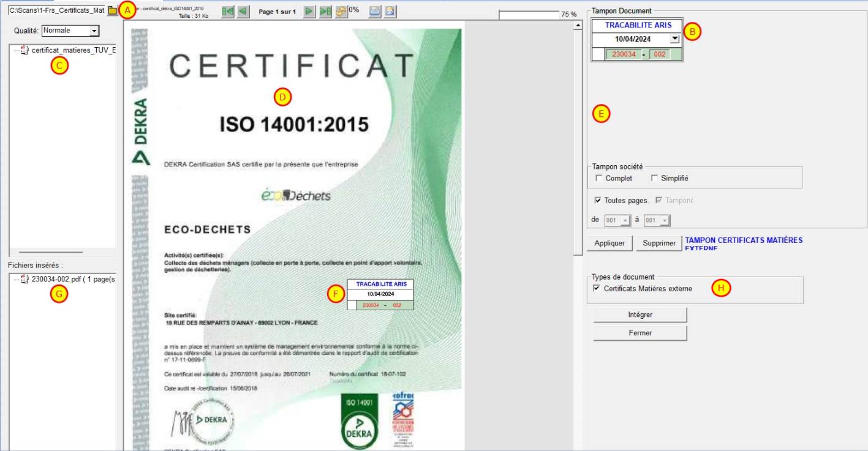
Task: Select certificat_matieres_TUV file in the list
Action: (74, 50)
